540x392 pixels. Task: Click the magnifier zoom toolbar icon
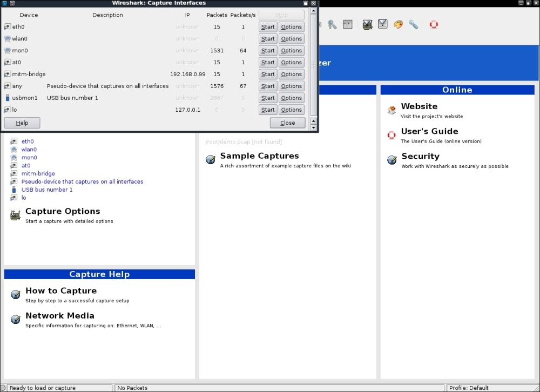click(332, 24)
